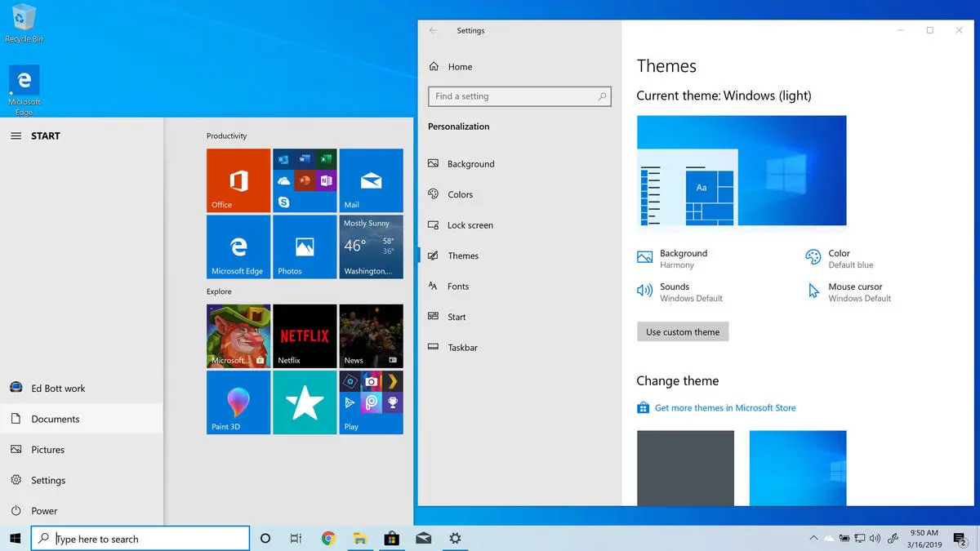This screenshot has width=980, height=551.
Task: Launch the Microsoft Edge tile
Action: (x=238, y=247)
